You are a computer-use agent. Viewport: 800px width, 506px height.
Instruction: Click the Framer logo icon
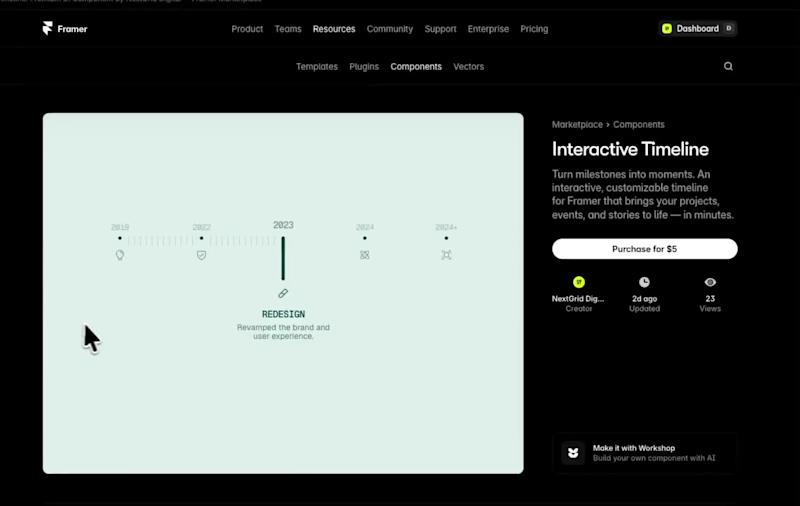click(x=47, y=28)
